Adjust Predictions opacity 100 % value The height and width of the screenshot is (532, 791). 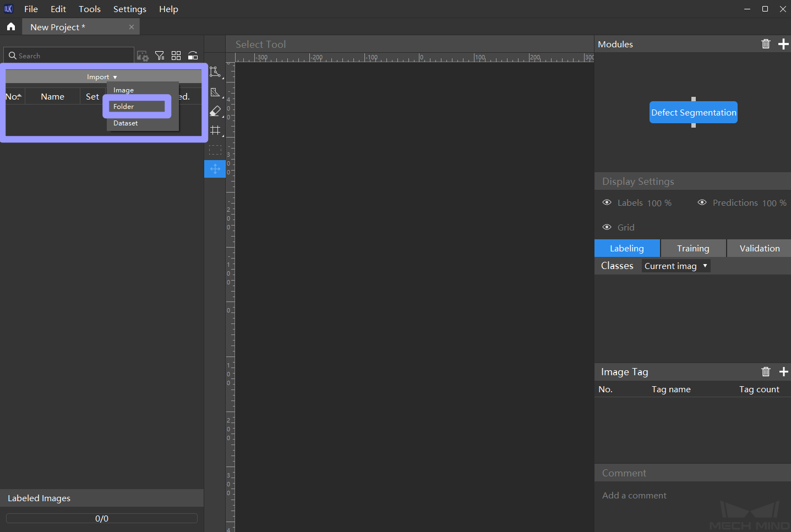pos(774,203)
